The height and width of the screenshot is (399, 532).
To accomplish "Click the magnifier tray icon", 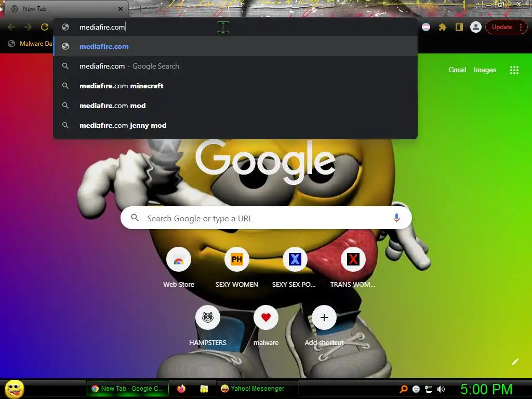I will [403, 389].
